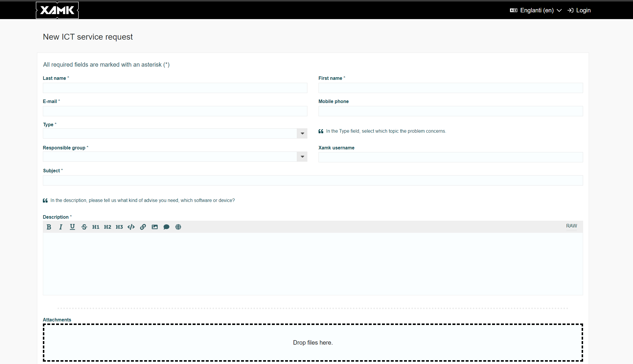The image size is (633, 364).
Task: Apply strikethrough text formatting
Action: coord(84,227)
